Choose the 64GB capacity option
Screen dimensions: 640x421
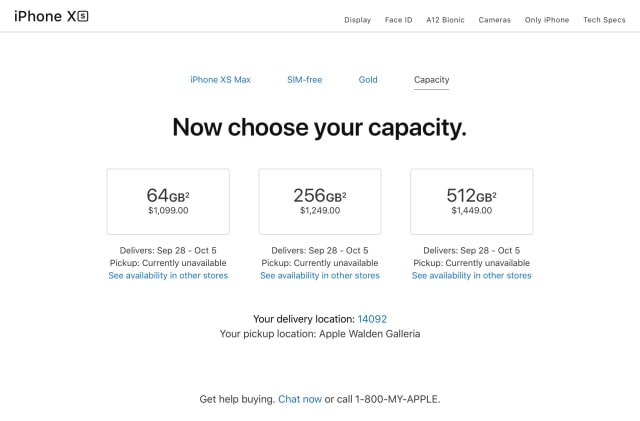pos(168,201)
